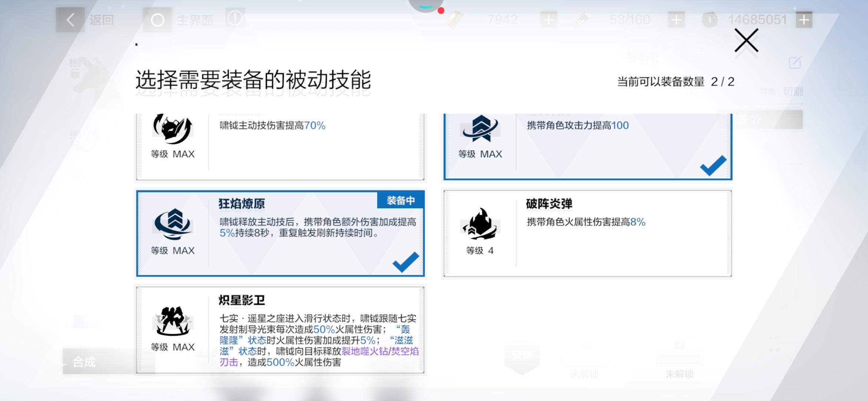Image resolution: width=868 pixels, height=401 pixels.
Task: Click the 狂焰燎原 skill title
Action: point(242,204)
